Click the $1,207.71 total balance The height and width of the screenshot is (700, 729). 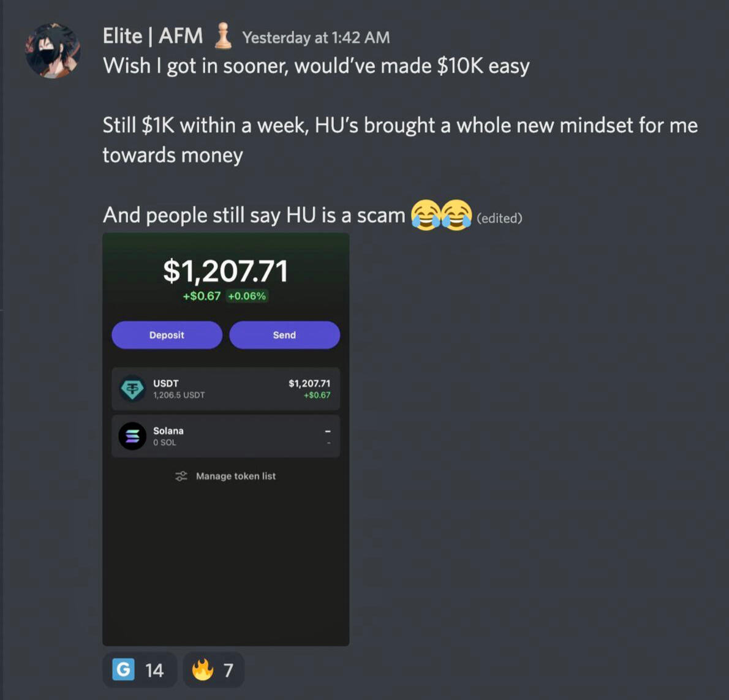coord(226,271)
